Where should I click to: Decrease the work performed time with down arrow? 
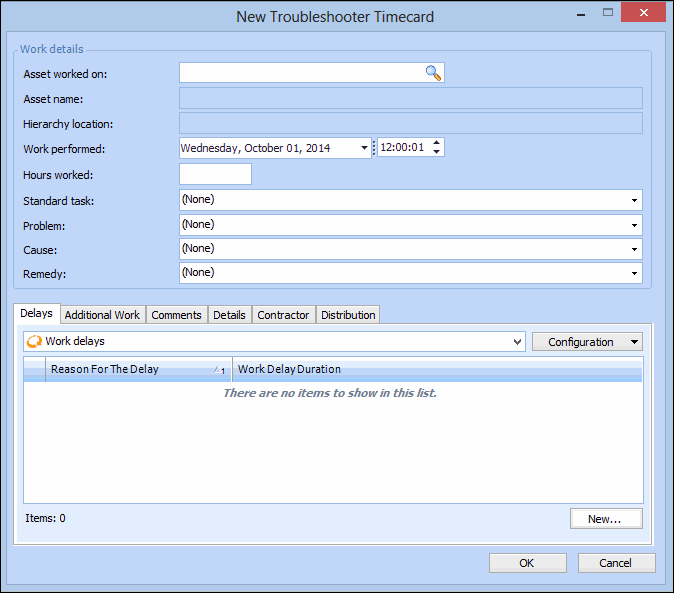pos(437,152)
